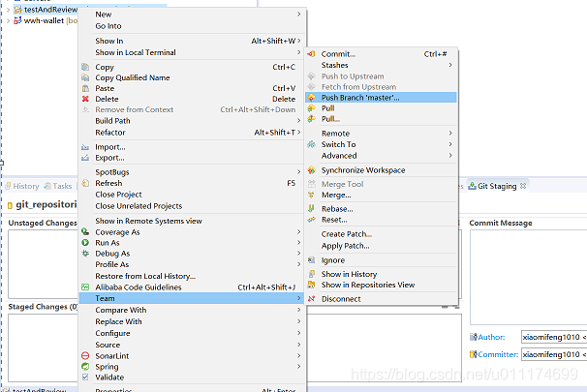Viewport: 587px width, 392px height.
Task: Click the Synchronize Workspace icon
Action: coord(311,170)
